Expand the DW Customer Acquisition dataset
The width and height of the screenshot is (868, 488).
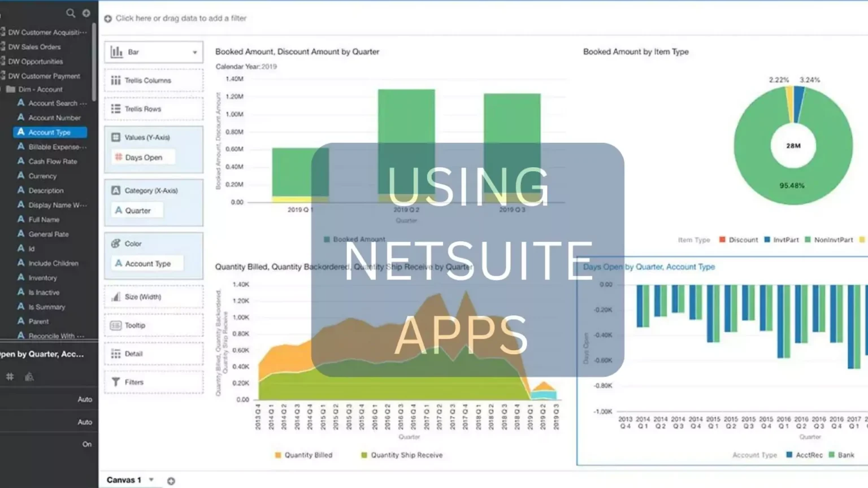tap(47, 32)
